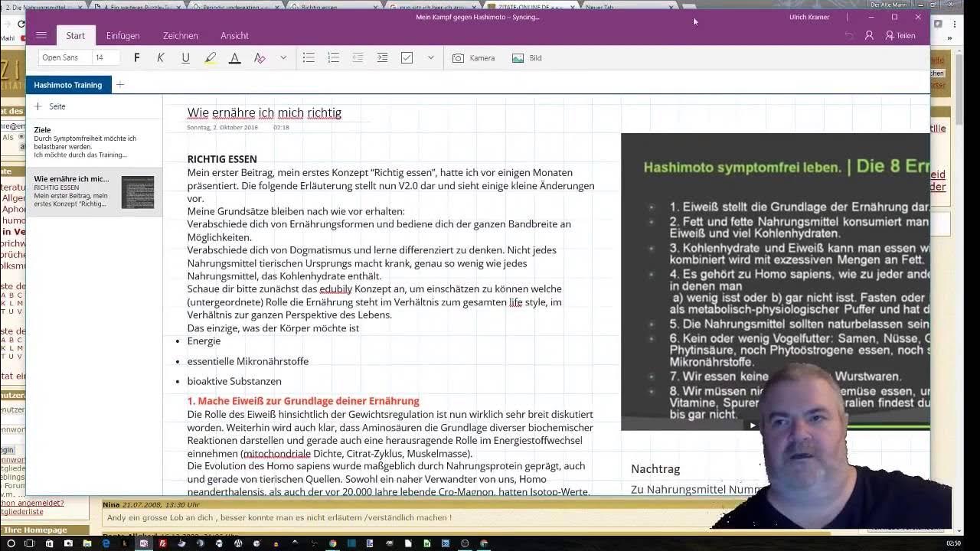Choose the red font color button
Screen dimensions: 980x551
pyautogui.click(x=235, y=57)
